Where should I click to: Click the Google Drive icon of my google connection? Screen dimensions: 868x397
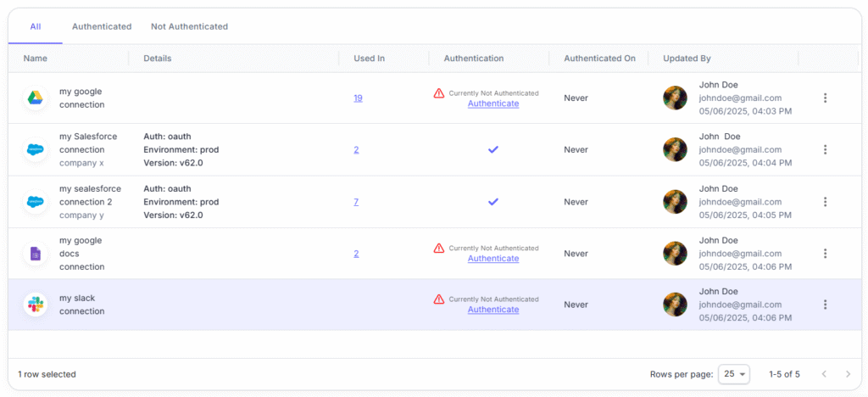tap(36, 98)
